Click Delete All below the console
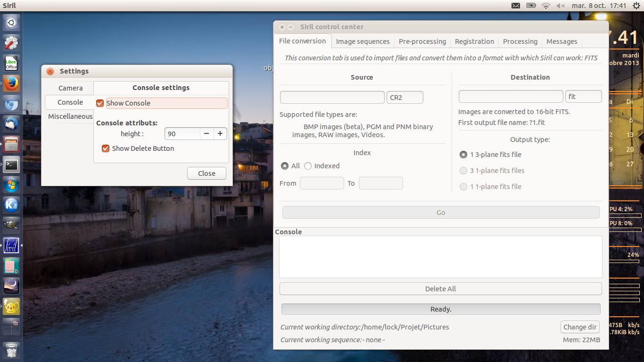The height and width of the screenshot is (362, 644). [x=441, y=289]
